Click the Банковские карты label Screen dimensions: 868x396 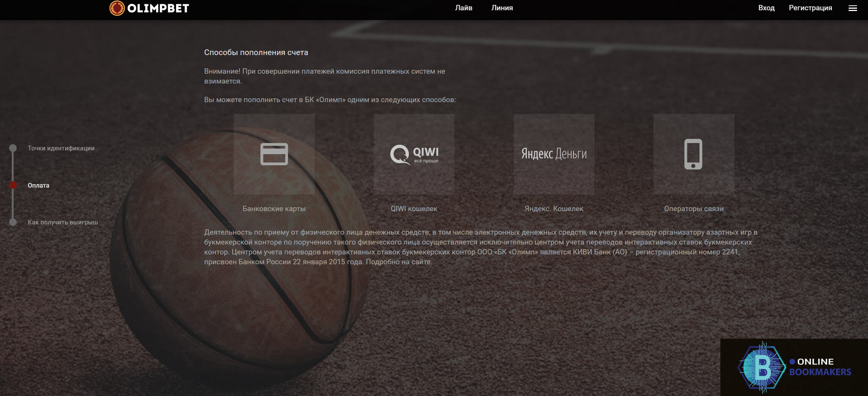[x=274, y=208]
